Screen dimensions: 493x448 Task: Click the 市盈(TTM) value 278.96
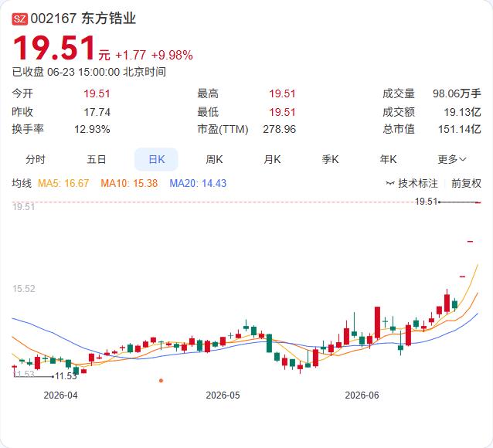pyautogui.click(x=280, y=129)
